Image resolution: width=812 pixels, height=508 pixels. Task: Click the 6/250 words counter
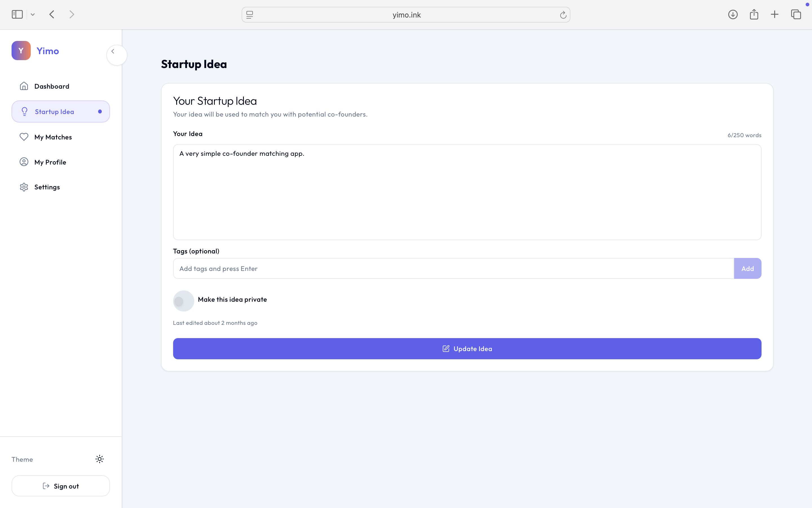point(744,135)
